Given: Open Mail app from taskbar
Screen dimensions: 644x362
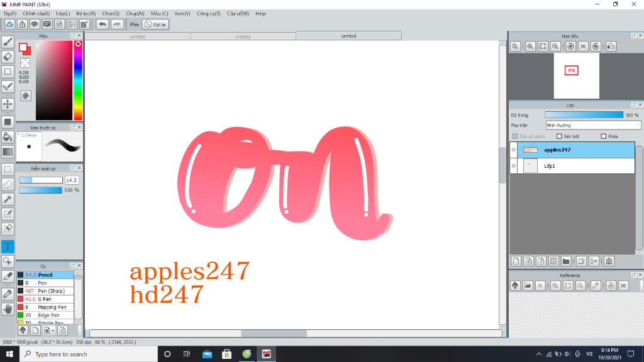Looking at the screenshot, I should 207,354.
